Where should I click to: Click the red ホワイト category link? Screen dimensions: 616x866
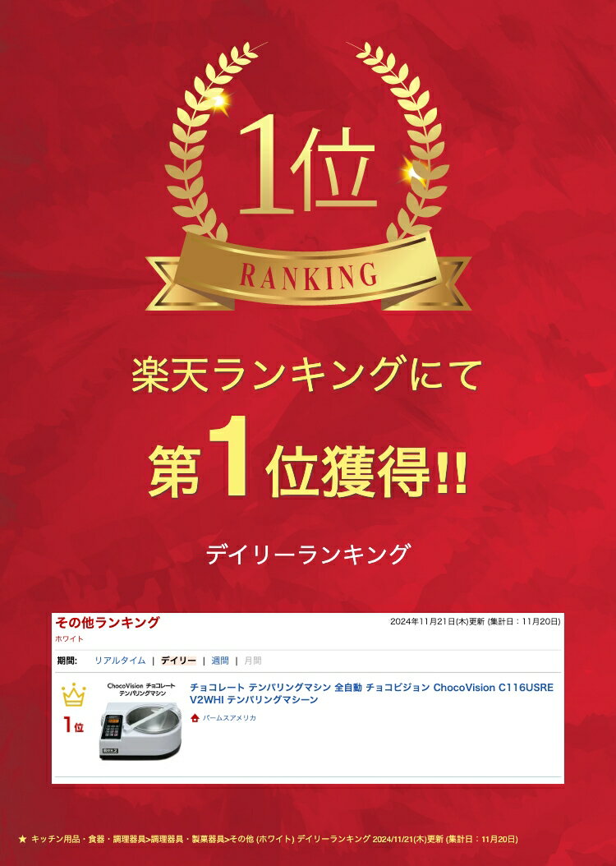pyautogui.click(x=69, y=639)
